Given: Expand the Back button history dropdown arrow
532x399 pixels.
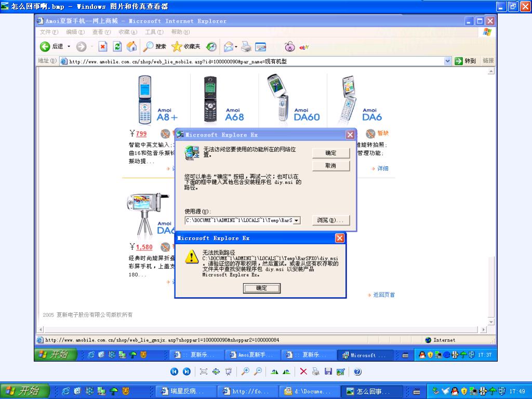Looking at the screenshot, I should click(69, 46).
